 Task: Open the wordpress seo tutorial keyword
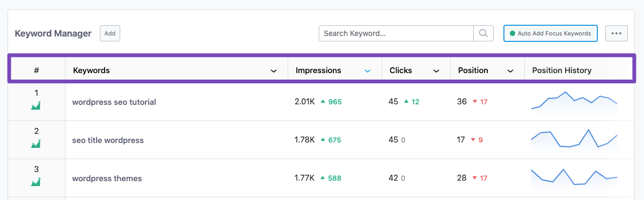tap(114, 102)
